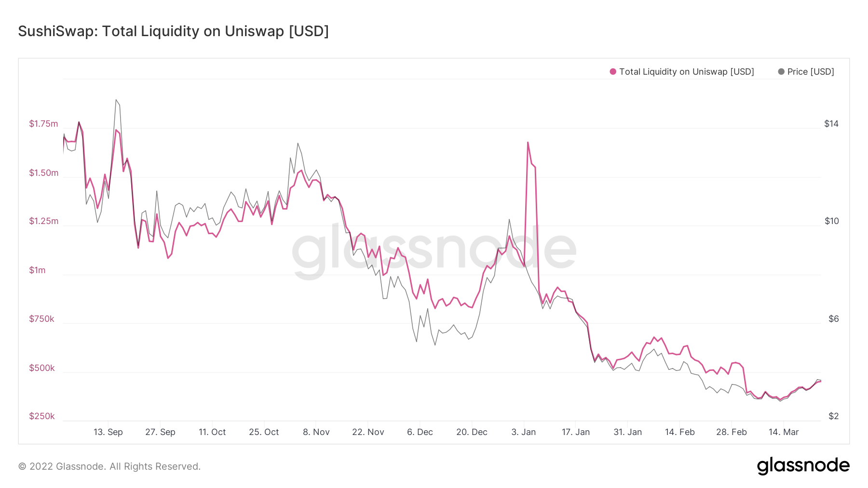
Task: Click the $2 right price axis label
Action: click(x=834, y=416)
